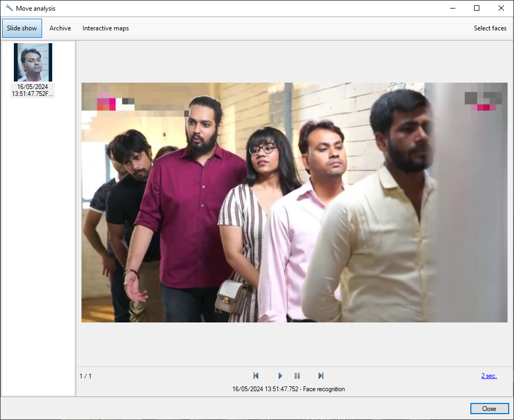This screenshot has height=420, width=514.
Task: Click the Select faces button
Action: (490, 28)
